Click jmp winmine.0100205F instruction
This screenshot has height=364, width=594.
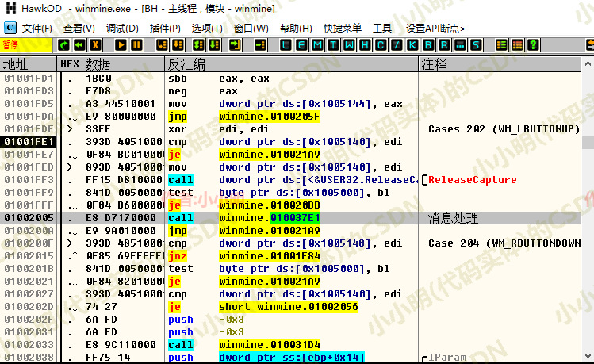[244, 117]
